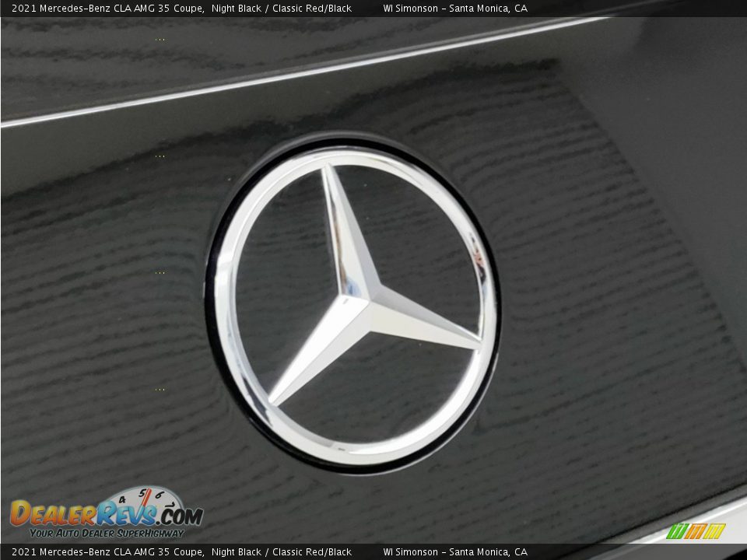The width and height of the screenshot is (747, 560).
Task: Click the Mercedes-Benz star emblem
Action: (353, 305)
